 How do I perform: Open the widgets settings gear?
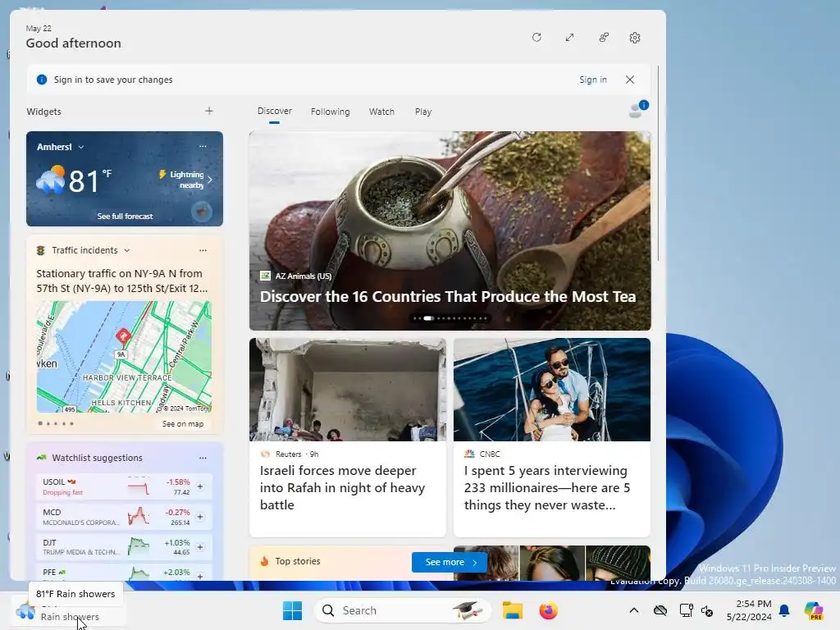(635, 38)
